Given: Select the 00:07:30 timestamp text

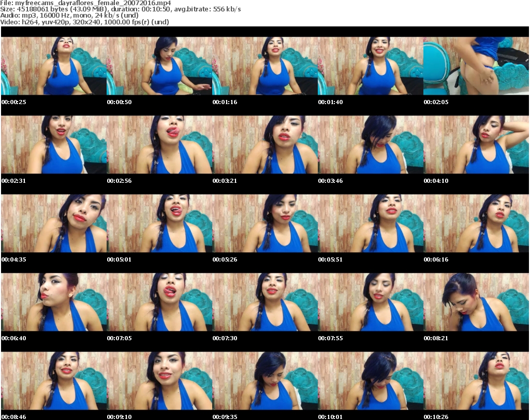Looking at the screenshot, I should [x=225, y=338].
